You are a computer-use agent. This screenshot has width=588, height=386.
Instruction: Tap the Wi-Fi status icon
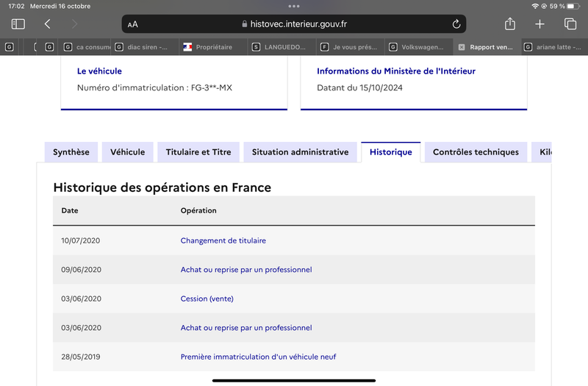click(x=535, y=6)
